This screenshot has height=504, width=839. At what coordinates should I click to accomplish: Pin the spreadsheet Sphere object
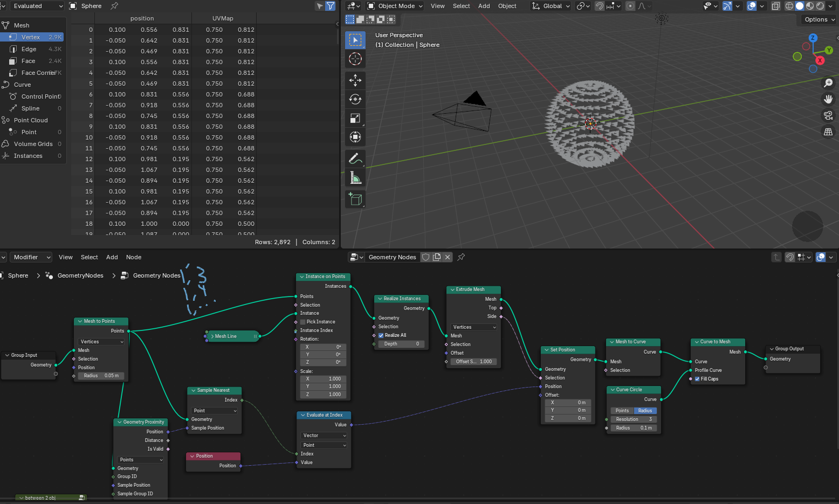[x=114, y=6]
